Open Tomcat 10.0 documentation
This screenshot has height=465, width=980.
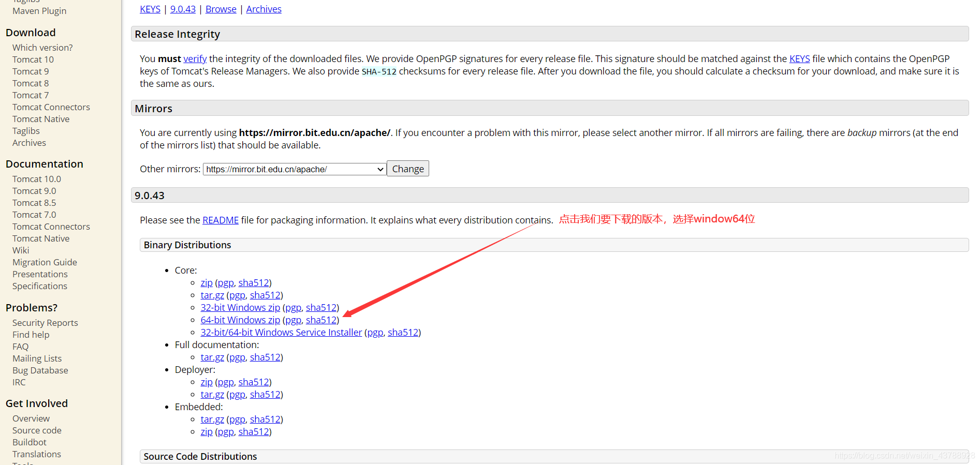37,179
